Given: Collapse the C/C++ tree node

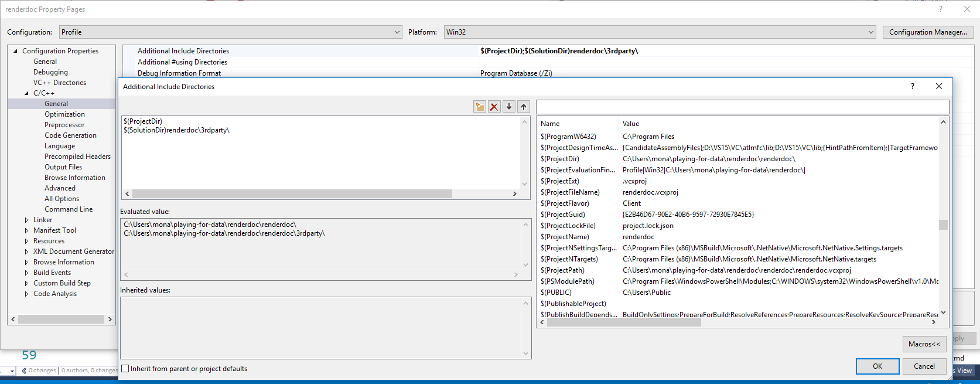Looking at the screenshot, I should point(26,93).
